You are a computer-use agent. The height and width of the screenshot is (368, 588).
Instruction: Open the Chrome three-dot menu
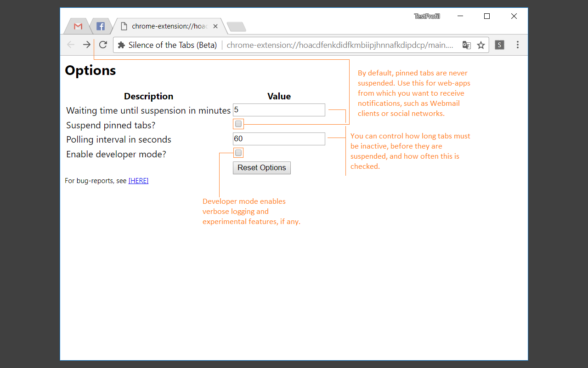click(518, 45)
